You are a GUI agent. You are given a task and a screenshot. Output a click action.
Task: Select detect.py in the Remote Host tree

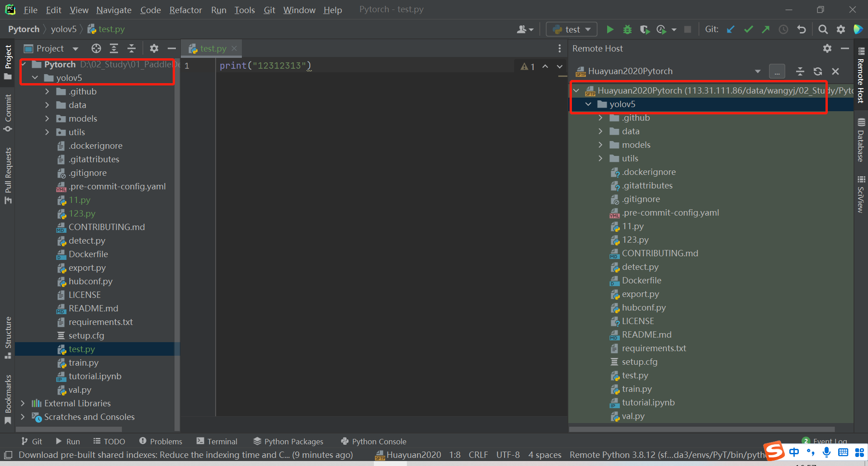pyautogui.click(x=640, y=267)
